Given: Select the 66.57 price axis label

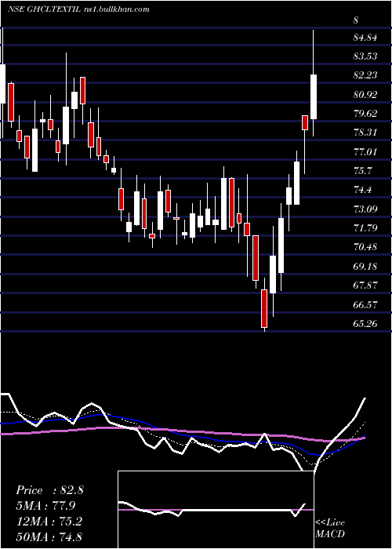Looking at the screenshot, I should (x=365, y=304).
